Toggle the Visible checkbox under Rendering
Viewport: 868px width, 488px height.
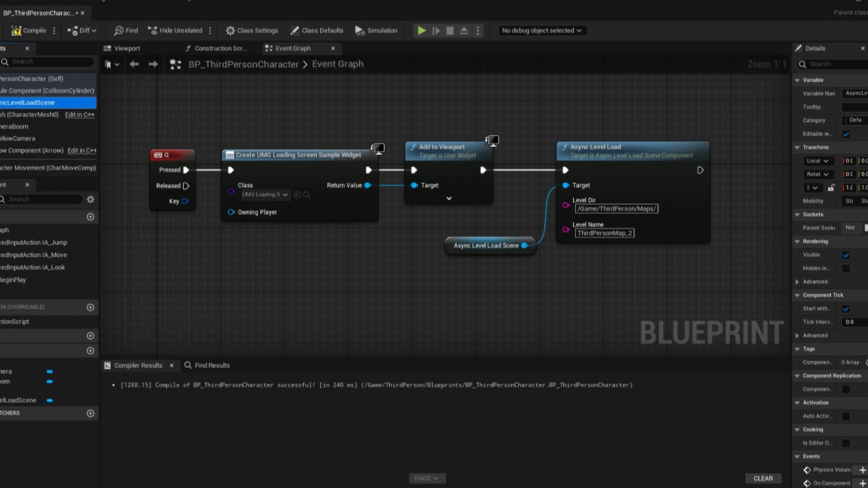pos(846,255)
